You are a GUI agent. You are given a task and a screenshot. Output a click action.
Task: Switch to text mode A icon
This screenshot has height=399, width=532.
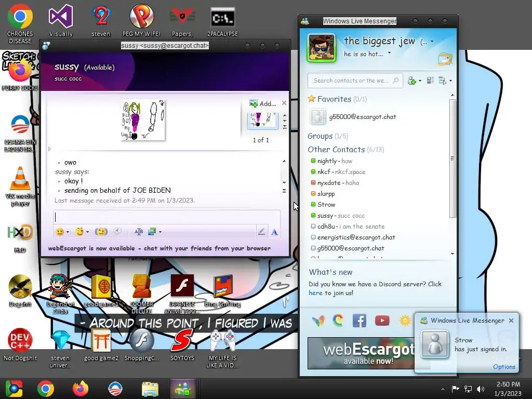tap(274, 232)
